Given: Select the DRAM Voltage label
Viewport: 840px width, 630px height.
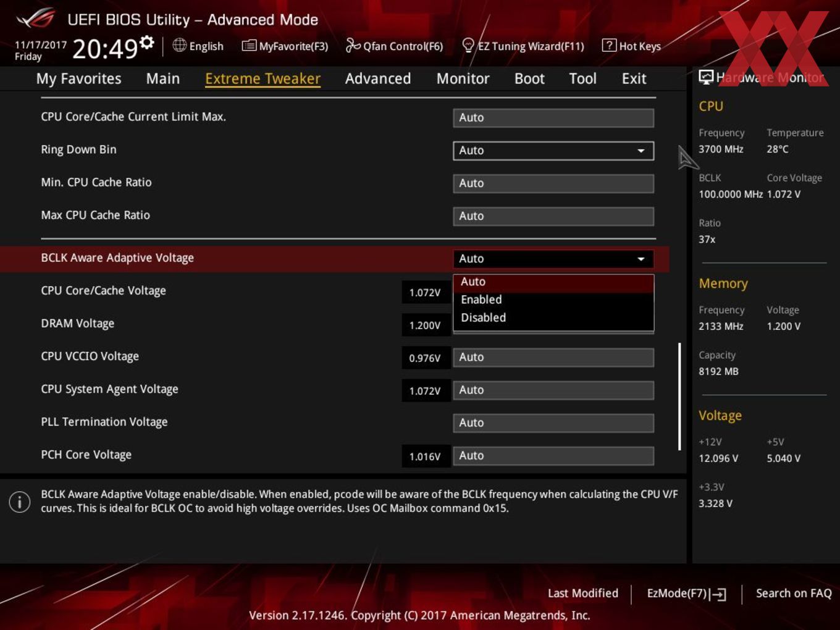Looking at the screenshot, I should 77,323.
